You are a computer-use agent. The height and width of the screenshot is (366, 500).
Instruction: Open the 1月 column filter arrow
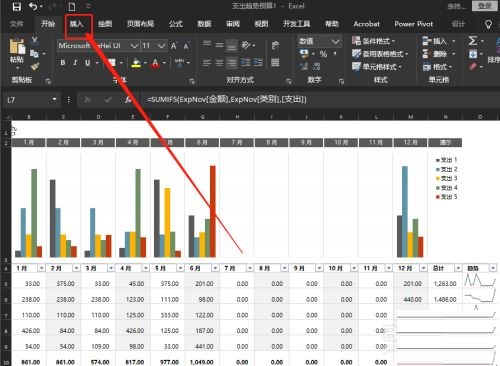click(41, 268)
